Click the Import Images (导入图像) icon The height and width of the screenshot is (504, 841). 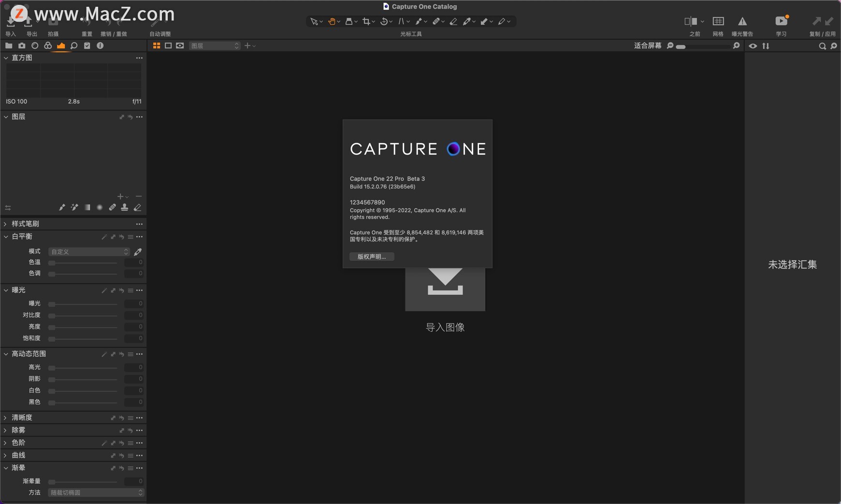(445, 289)
